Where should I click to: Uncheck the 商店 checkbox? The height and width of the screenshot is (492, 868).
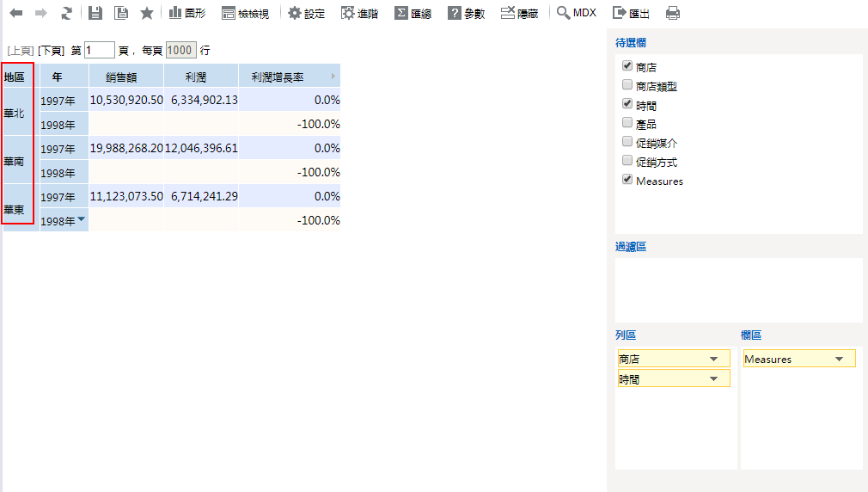tap(627, 66)
